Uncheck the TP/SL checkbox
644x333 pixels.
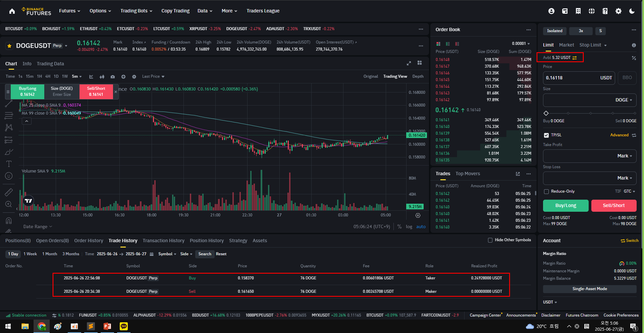tap(546, 135)
